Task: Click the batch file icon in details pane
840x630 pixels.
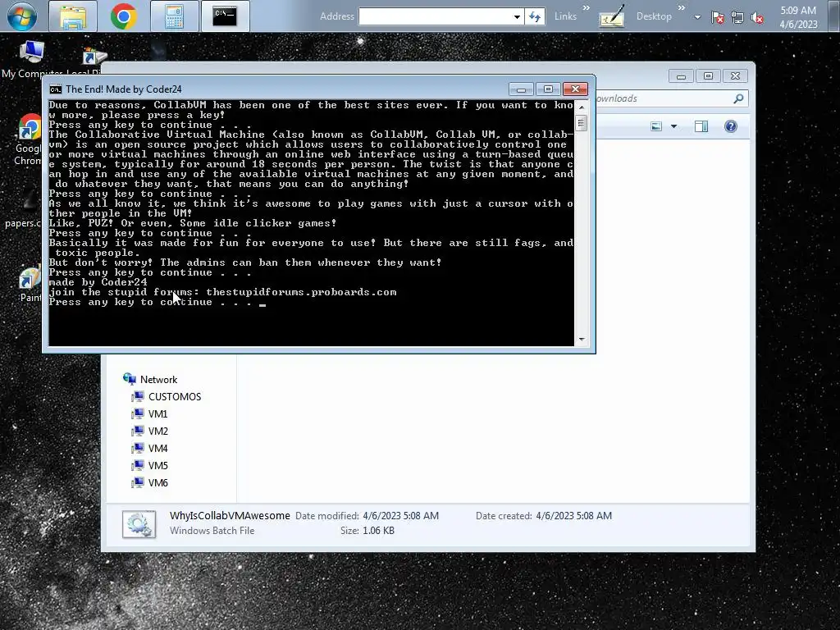Action: click(139, 524)
